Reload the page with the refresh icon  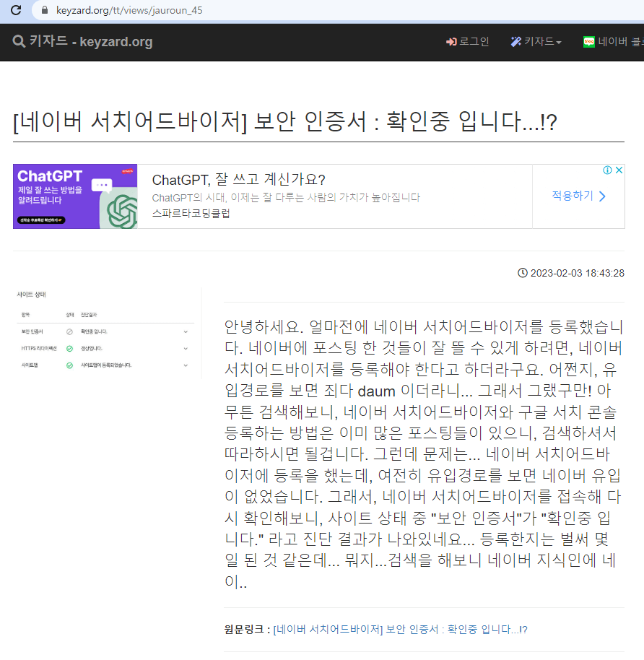[x=16, y=10]
